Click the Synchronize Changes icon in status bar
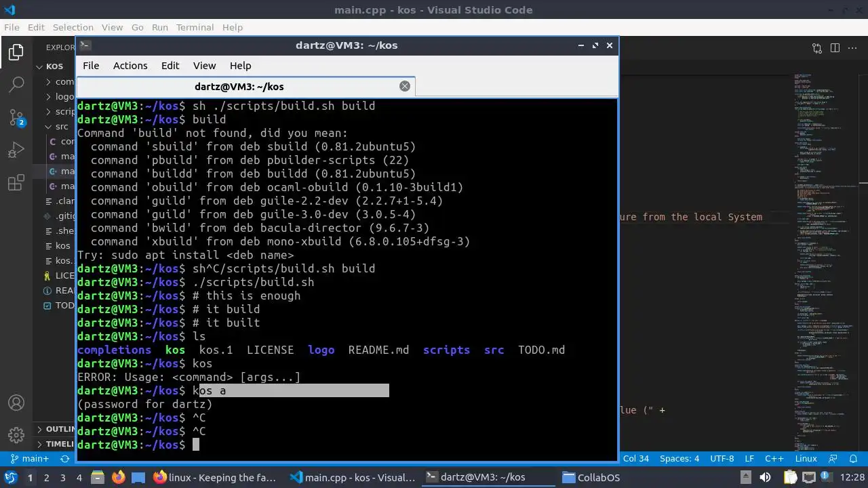868x488 pixels. (x=65, y=458)
